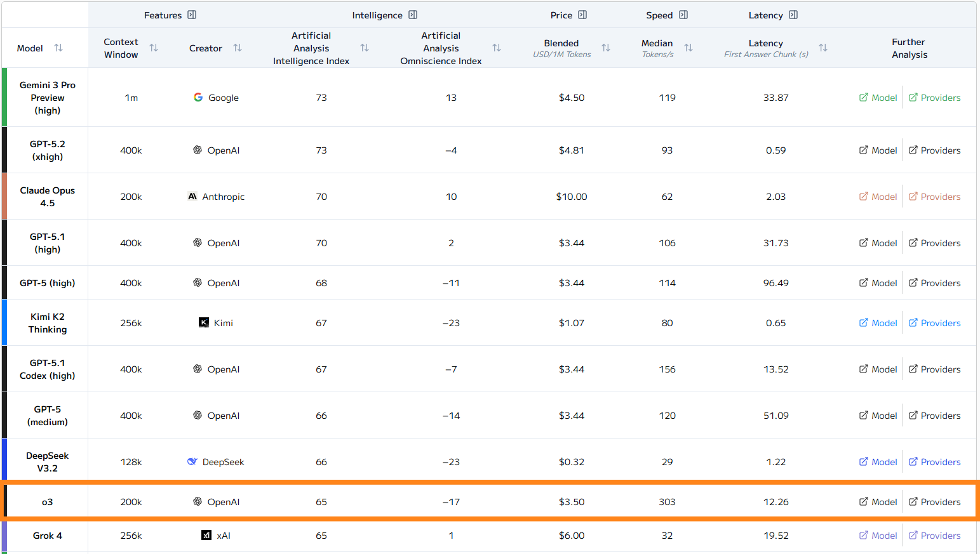The image size is (980, 554).
Task: Sort by Context Window column
Action: 154,48
